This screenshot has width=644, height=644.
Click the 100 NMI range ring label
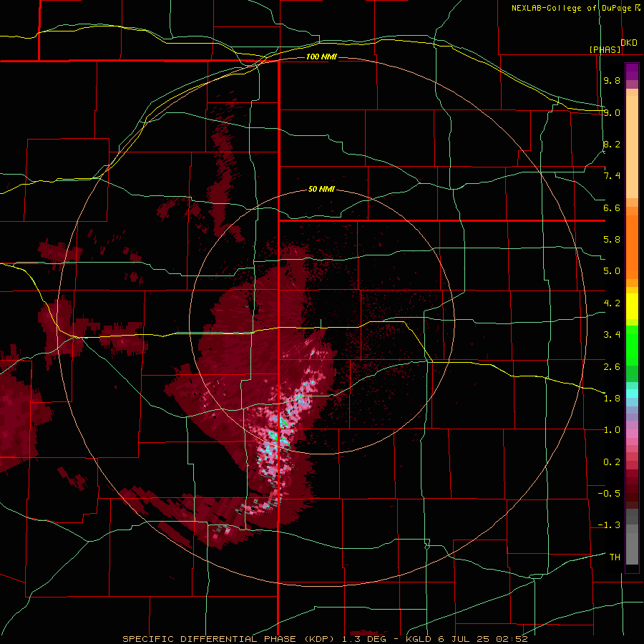click(321, 57)
